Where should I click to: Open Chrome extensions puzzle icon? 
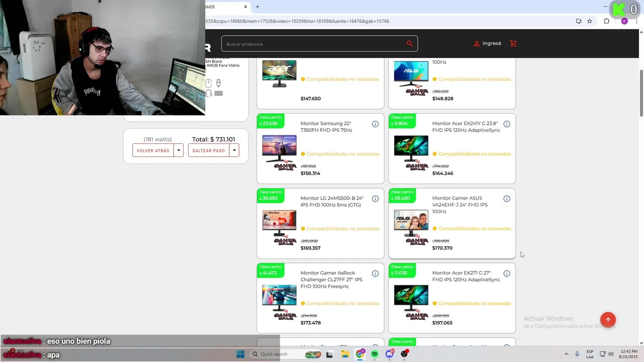point(606,21)
